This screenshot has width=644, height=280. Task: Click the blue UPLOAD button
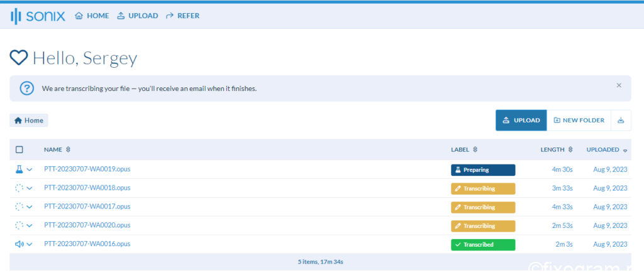pos(521,120)
